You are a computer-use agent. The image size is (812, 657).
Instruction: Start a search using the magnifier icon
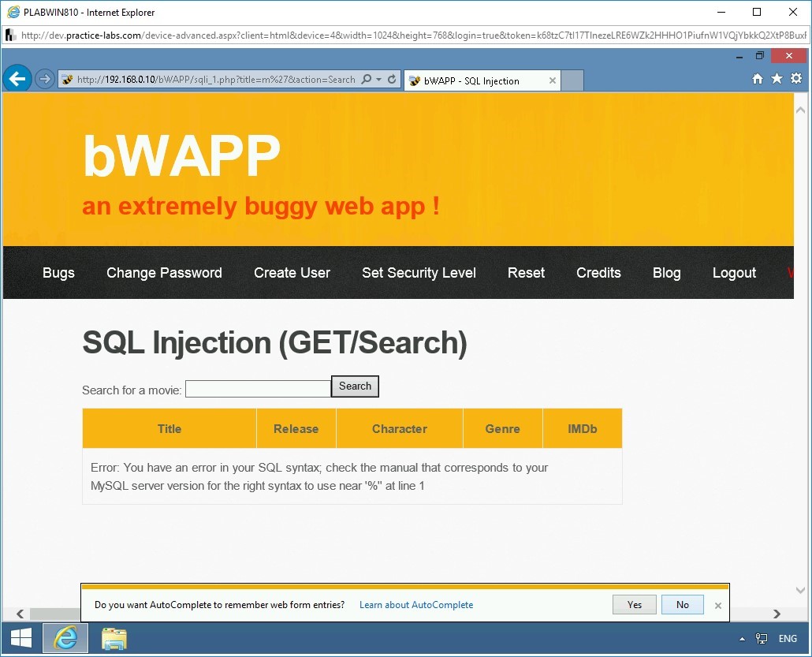[367, 79]
